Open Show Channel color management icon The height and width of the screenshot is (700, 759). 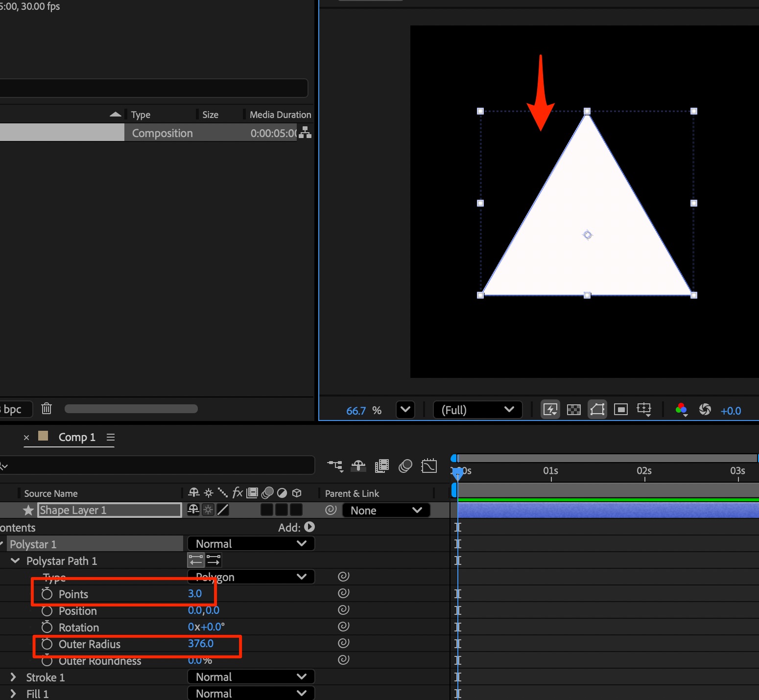tap(681, 410)
